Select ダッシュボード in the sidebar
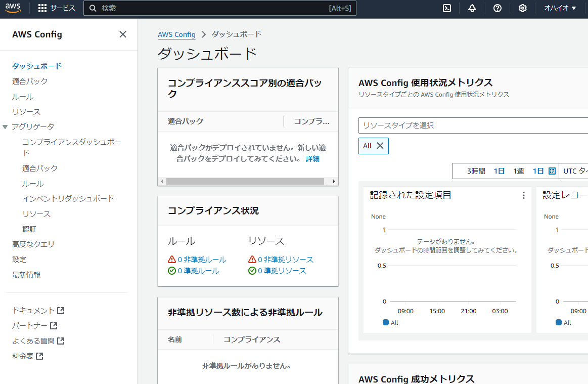588x384 pixels. pyautogui.click(x=37, y=66)
